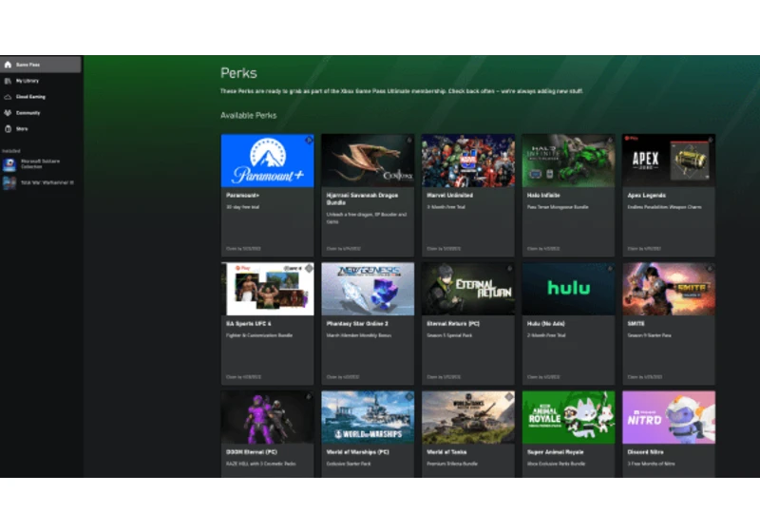Click 'Hjarnsei Savannah Dragon Bundle' title
The image size is (760, 532).
(362, 199)
